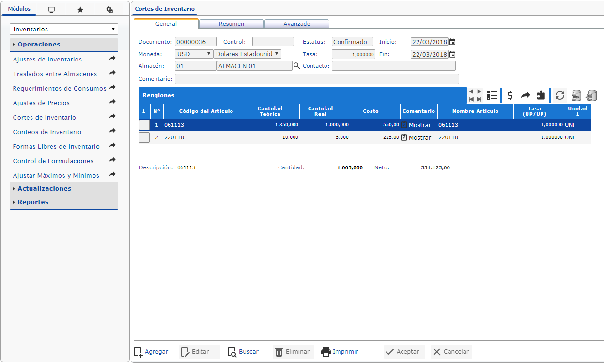Click the refresh arrows icon in Renglones toolbar
The image size is (604, 364).
pyautogui.click(x=560, y=95)
